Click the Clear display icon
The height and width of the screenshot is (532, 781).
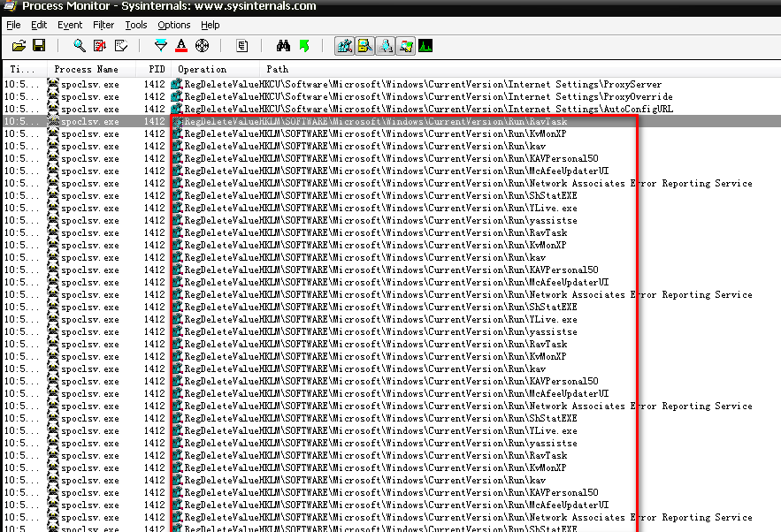pyautogui.click(x=121, y=45)
